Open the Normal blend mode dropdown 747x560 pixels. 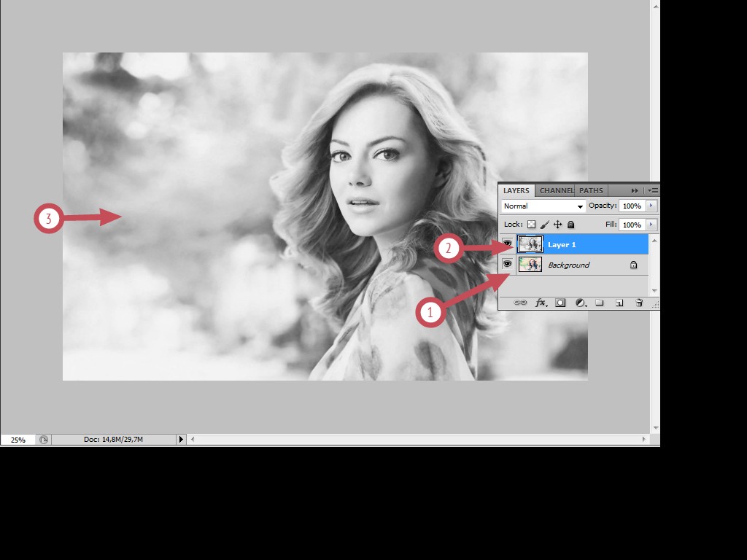[543, 206]
